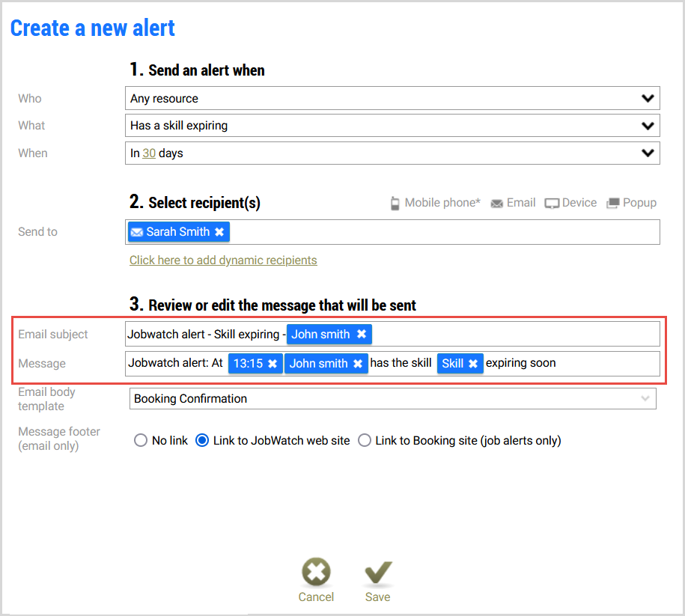Remove John smith tag from Email subject

pos(362,335)
